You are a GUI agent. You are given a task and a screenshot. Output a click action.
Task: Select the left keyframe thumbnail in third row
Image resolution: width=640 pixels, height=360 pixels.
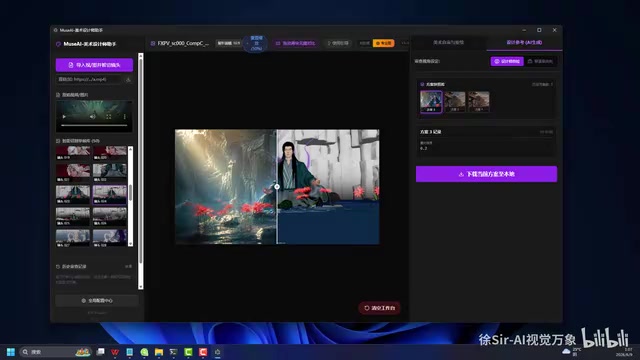pos(73,195)
